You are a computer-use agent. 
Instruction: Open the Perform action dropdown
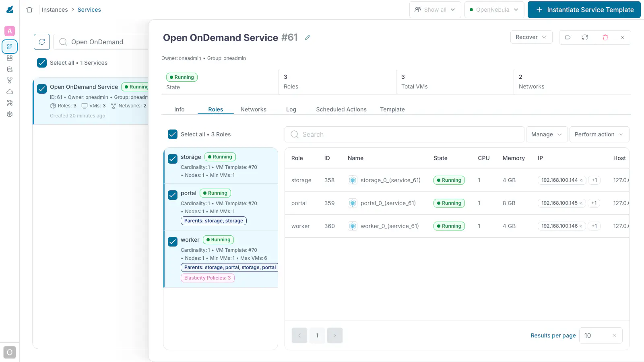pos(599,134)
